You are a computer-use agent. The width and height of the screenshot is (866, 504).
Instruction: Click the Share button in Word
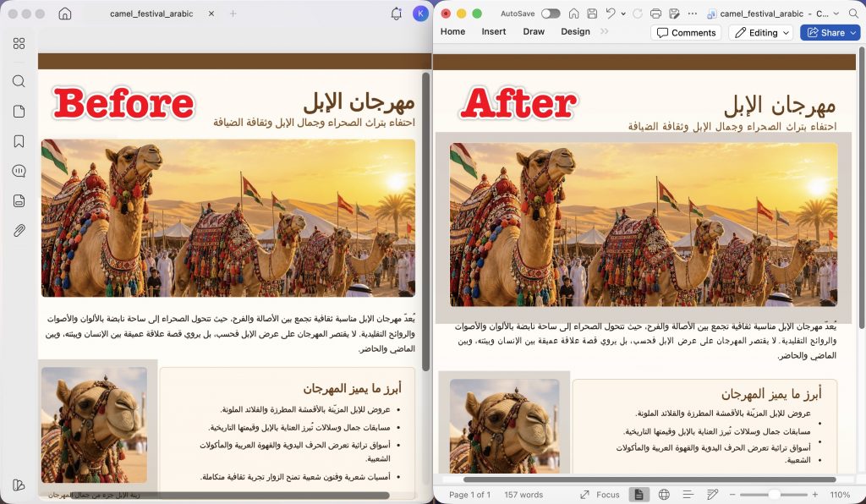pos(830,33)
